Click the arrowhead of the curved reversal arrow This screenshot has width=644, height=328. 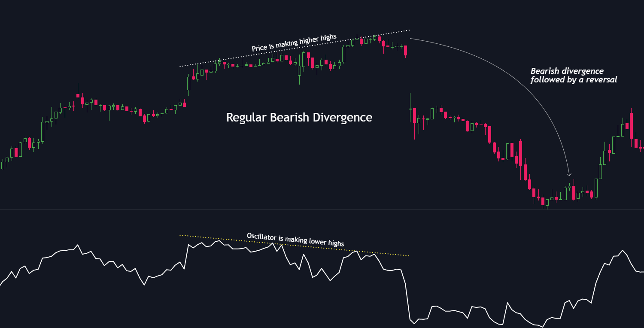569,174
